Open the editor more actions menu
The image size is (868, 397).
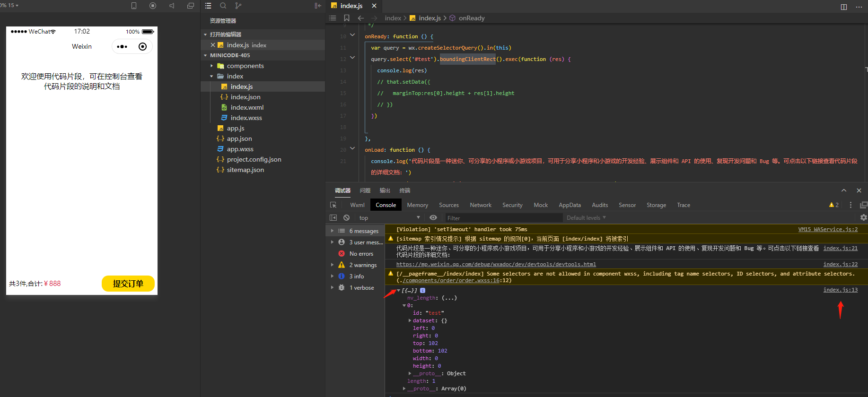pos(859,7)
